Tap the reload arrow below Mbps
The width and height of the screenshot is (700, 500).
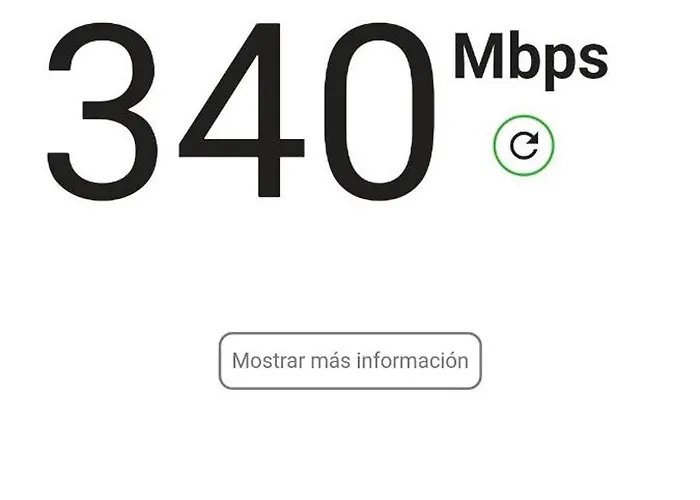pos(524,146)
